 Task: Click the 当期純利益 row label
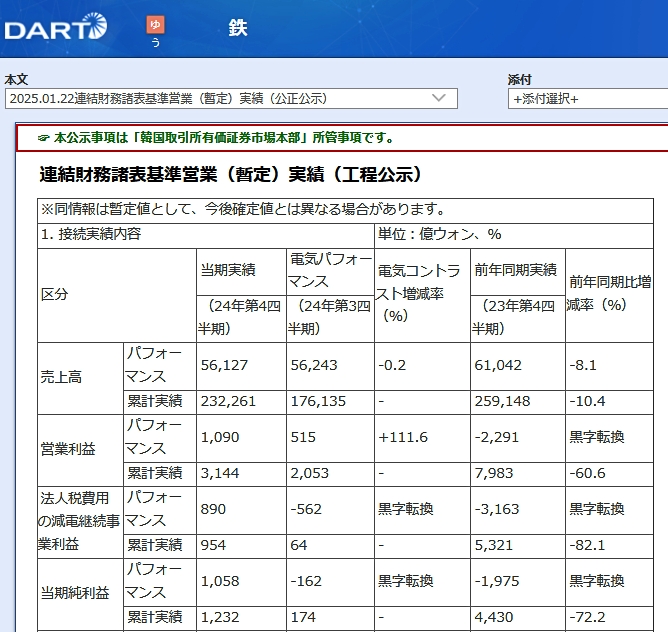(x=74, y=593)
